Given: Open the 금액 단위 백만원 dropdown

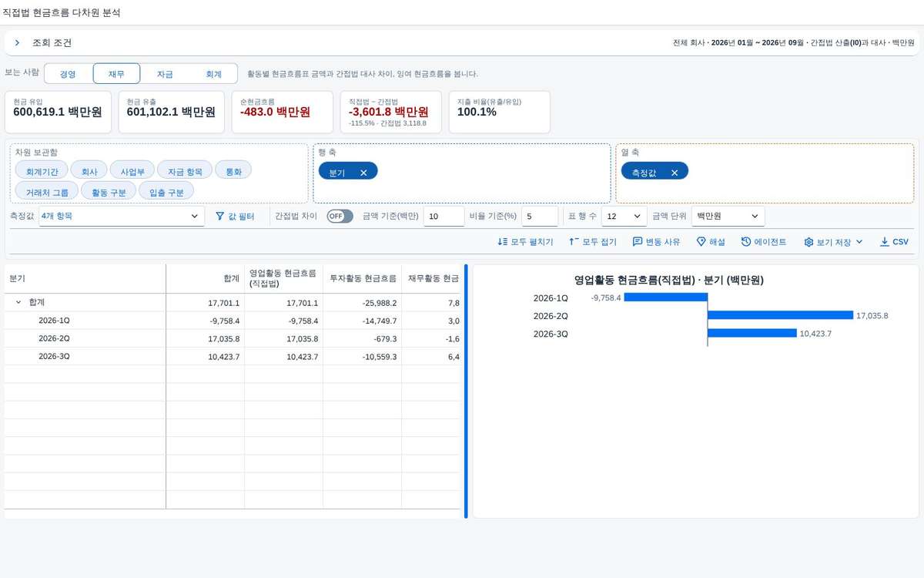Looking at the screenshot, I should (728, 217).
